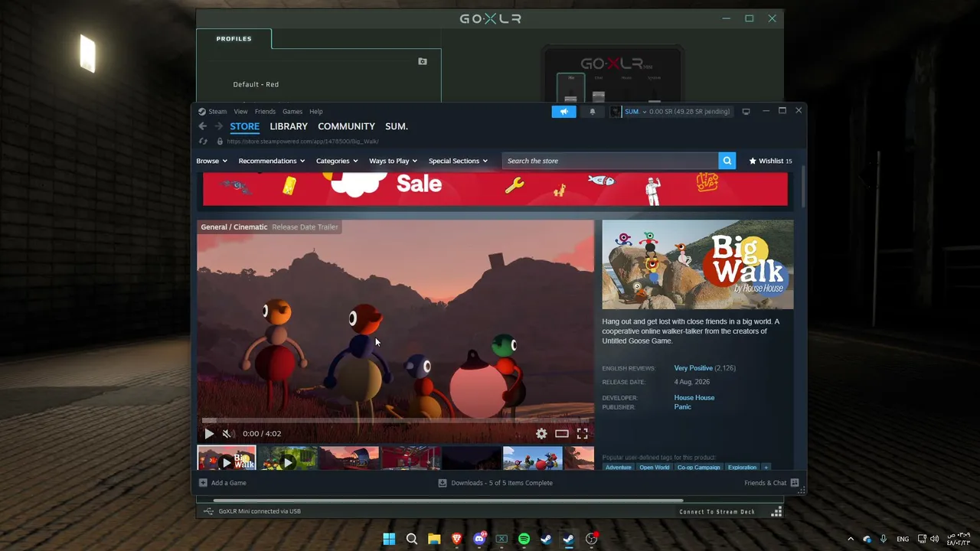Go back using Steam's back arrow
The image size is (980, 551).
pyautogui.click(x=202, y=126)
